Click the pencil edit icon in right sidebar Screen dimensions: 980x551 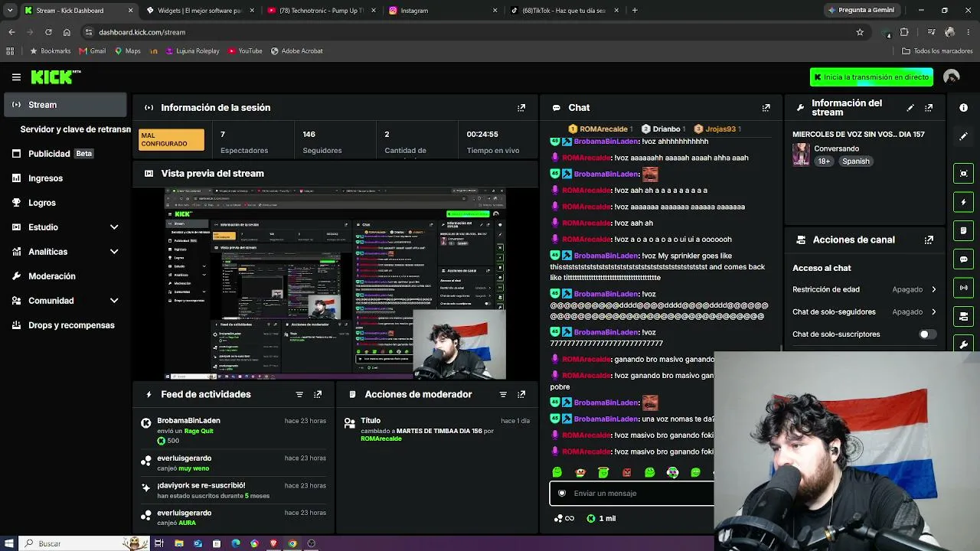point(963,136)
